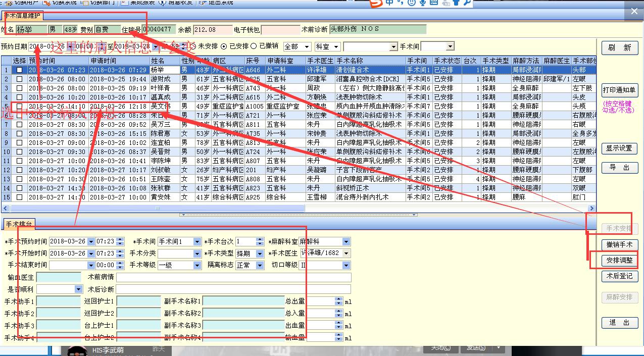The height and width of the screenshot is (356, 644).
Task: Open the 手术间1 room dropdown in the schedule form
Action: tap(197, 241)
